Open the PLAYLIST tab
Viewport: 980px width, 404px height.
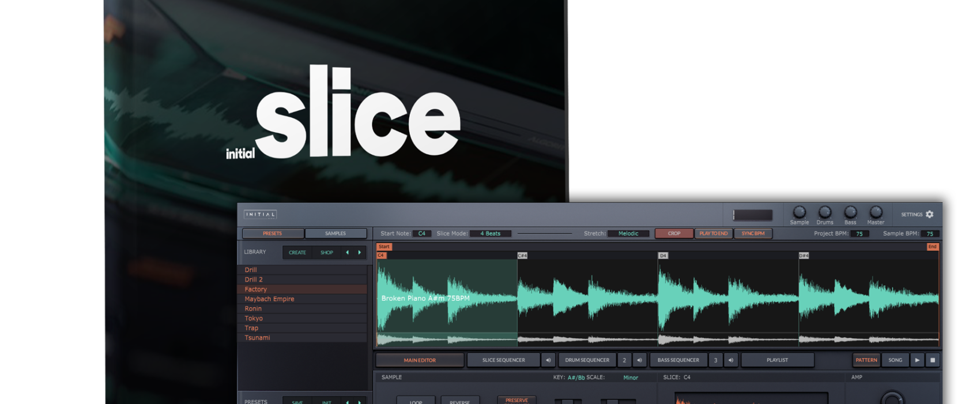777,360
